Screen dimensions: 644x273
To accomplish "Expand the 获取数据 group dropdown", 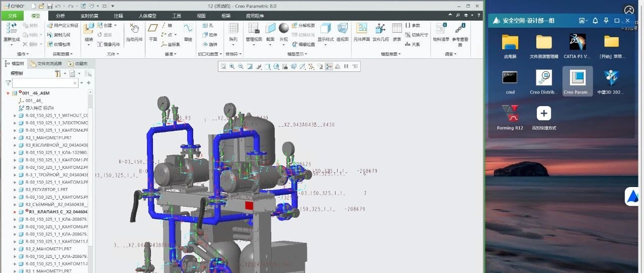I will [x=63, y=54].
